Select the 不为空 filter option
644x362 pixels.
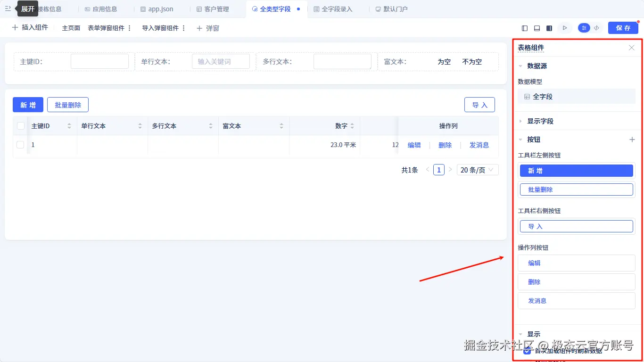(472, 62)
